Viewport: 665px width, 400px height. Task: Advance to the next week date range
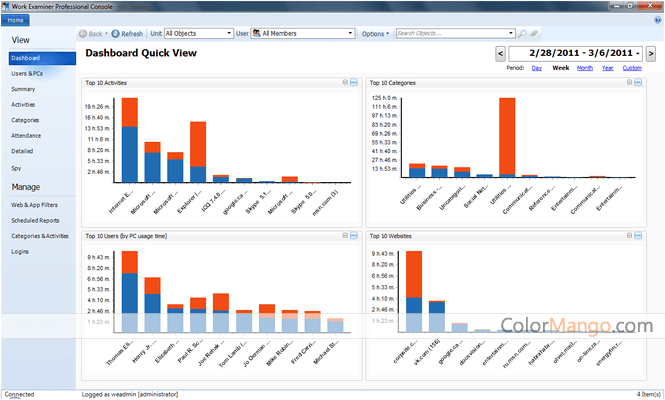click(651, 52)
